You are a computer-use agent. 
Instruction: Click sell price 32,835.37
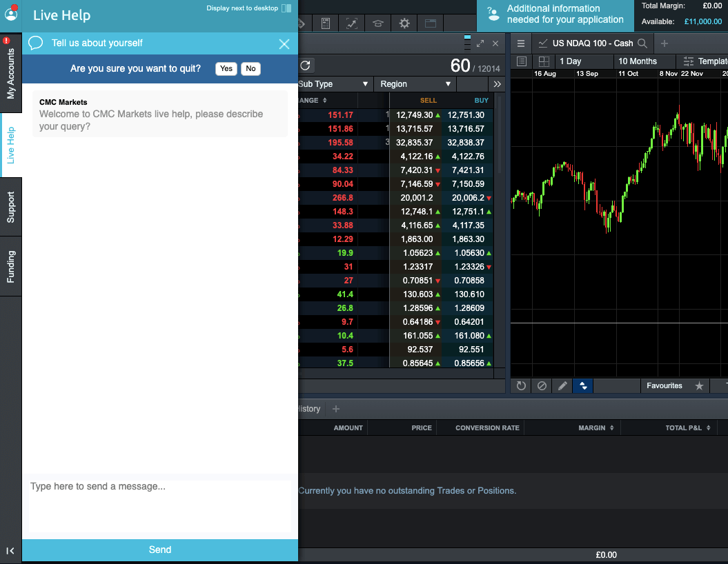click(x=414, y=143)
